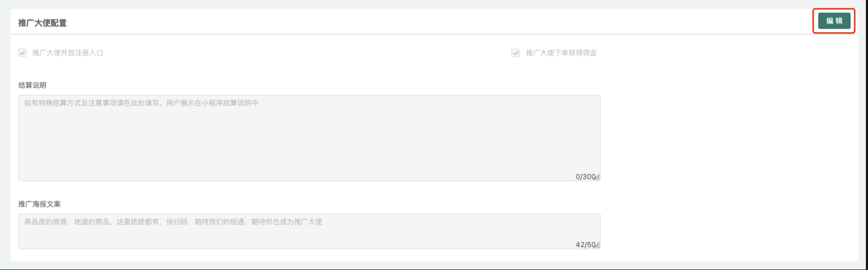Image resolution: width=868 pixels, height=270 pixels.
Task: Click the placeholder text 如有特殊结算方式
Action: click(53, 103)
